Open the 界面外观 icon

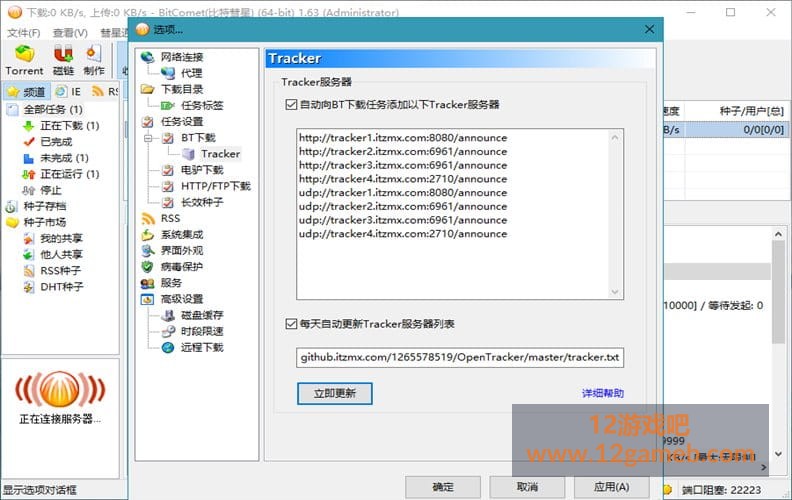[147, 251]
